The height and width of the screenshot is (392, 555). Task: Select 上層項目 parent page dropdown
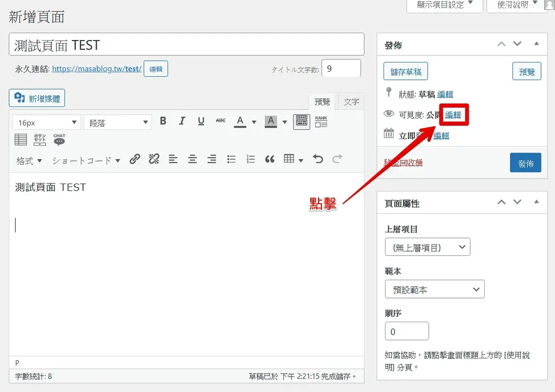pos(428,247)
